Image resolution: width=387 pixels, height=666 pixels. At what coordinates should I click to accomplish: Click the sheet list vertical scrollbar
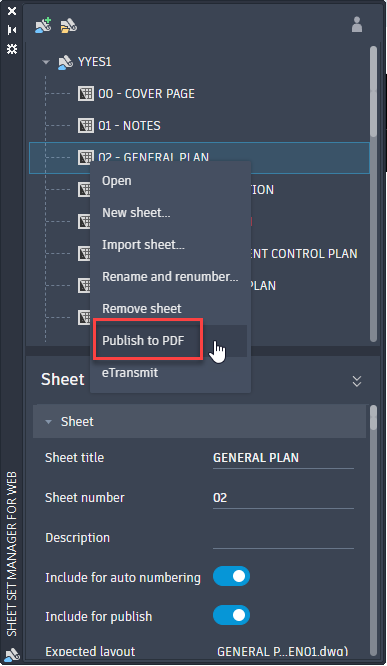click(x=373, y=193)
